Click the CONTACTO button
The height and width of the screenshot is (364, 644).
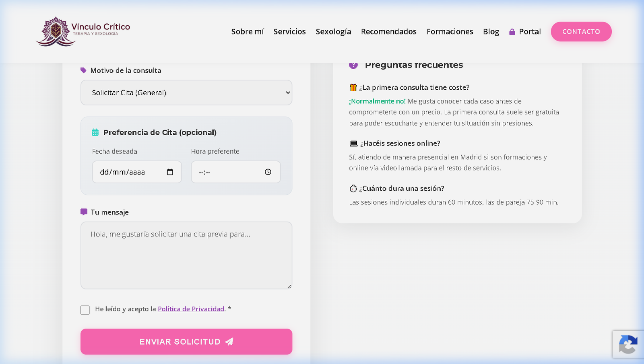[581, 32]
